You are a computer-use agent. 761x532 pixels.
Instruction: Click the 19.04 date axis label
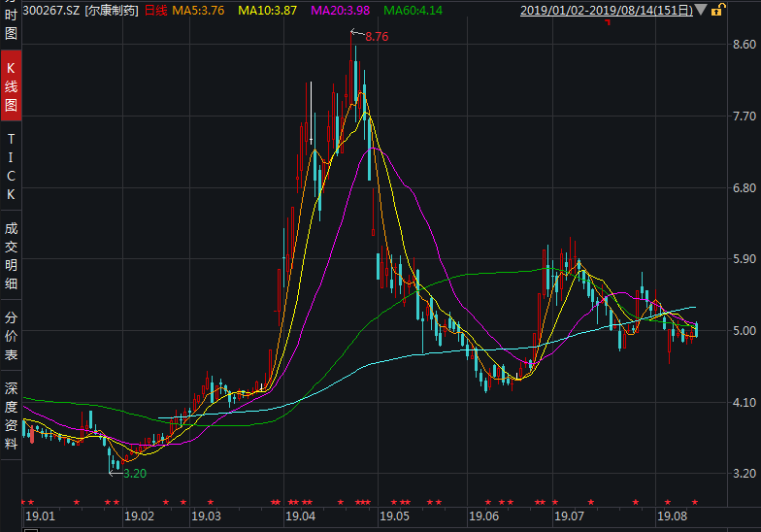tap(301, 516)
